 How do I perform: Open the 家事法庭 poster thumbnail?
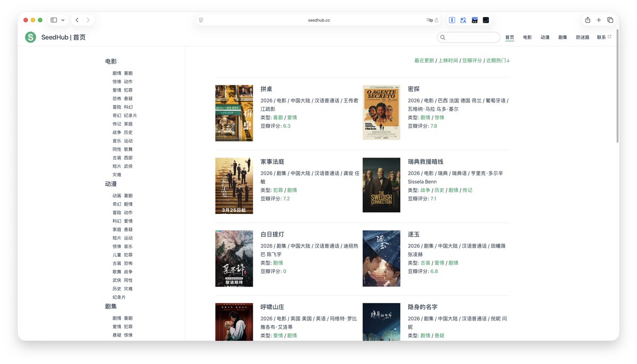(234, 186)
